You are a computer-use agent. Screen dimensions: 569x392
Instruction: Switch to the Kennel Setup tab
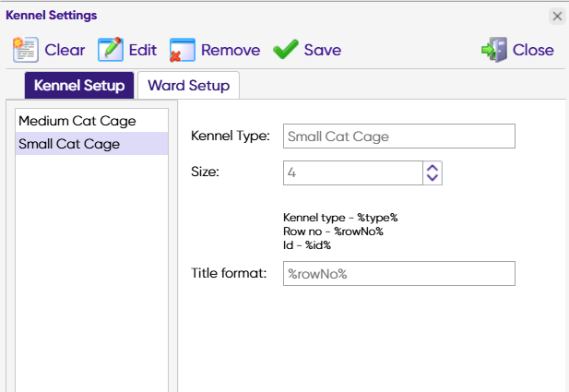click(x=79, y=86)
